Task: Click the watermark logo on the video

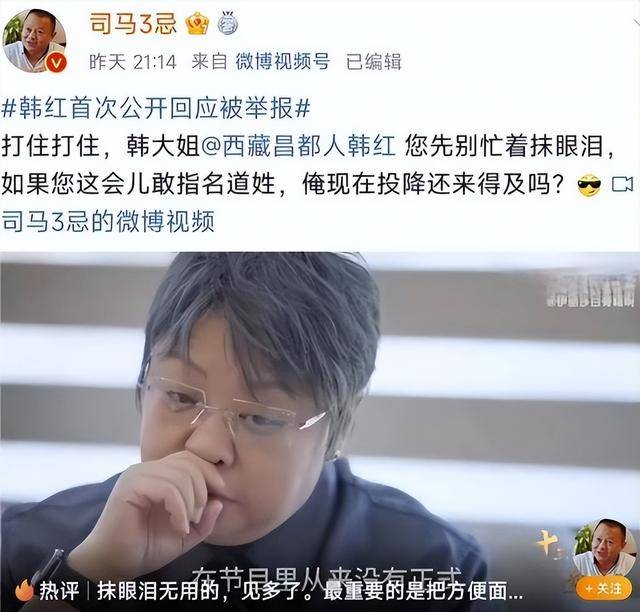Action: (592, 292)
